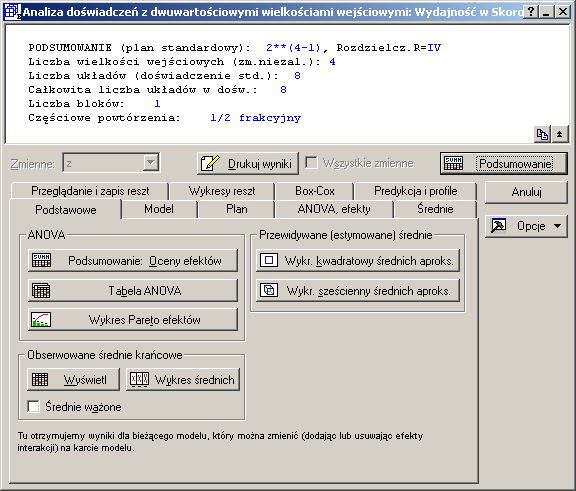Screen dimensions: 576x491
Task: Open the Tabela ANOVA results
Action: [133, 291]
